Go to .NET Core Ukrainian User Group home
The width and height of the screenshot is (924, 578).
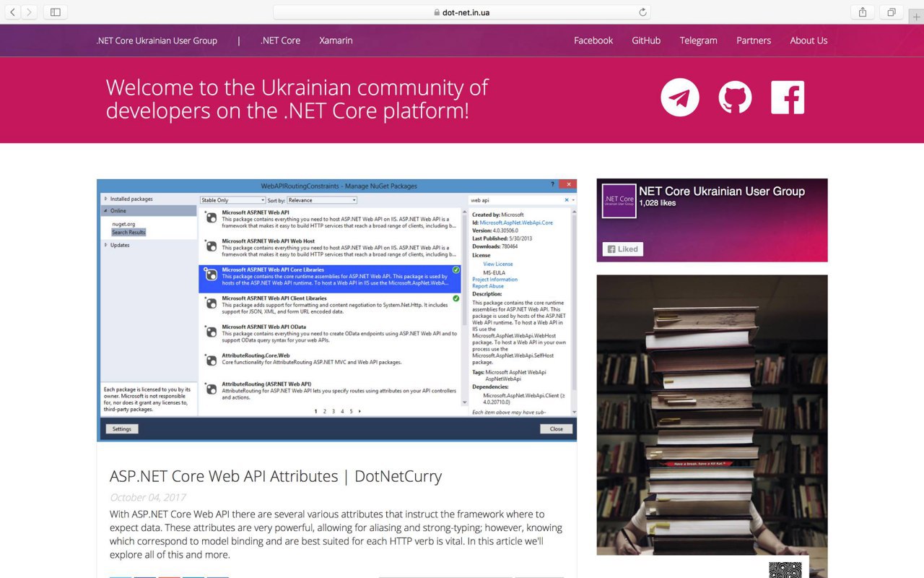click(157, 40)
